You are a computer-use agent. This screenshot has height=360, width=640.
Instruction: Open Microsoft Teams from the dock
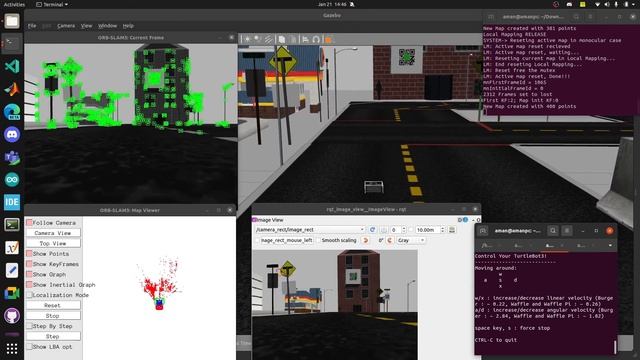[x=12, y=157]
